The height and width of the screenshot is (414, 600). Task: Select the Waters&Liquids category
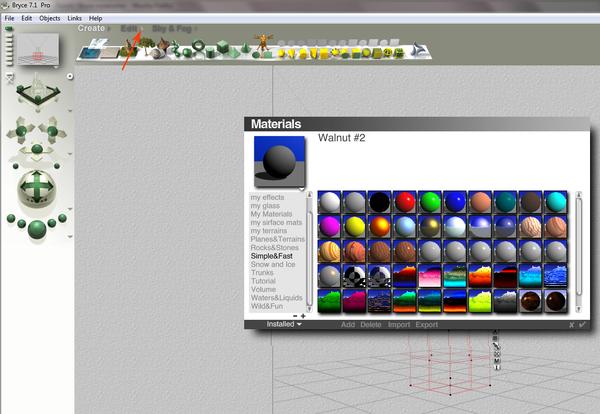point(277,298)
